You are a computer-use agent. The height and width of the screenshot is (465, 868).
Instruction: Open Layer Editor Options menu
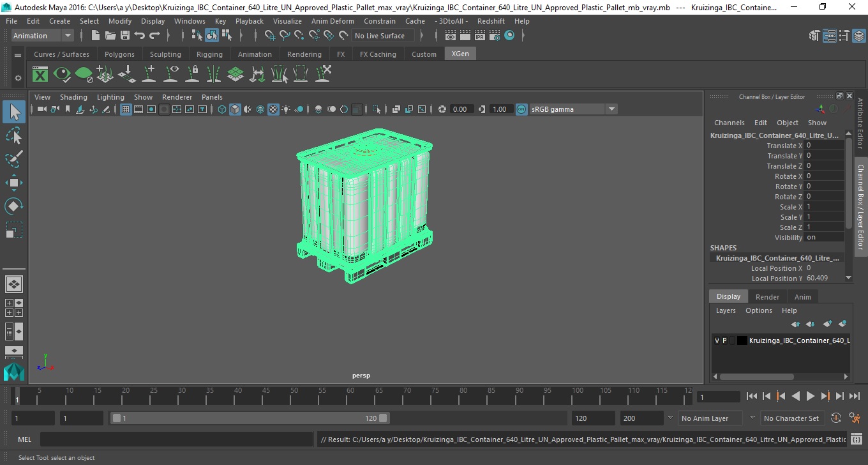point(759,310)
